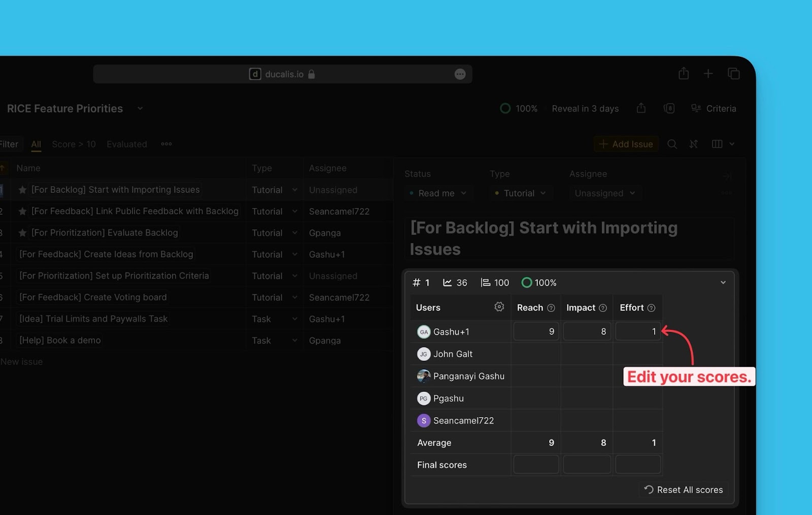The image size is (812, 515).
Task: Click the Add Issue button
Action: tap(626, 144)
